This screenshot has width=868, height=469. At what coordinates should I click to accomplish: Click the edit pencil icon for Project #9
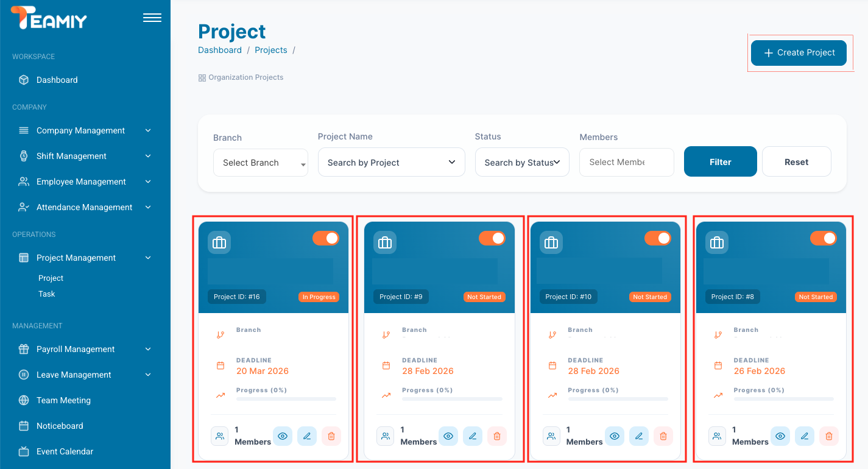tap(473, 436)
